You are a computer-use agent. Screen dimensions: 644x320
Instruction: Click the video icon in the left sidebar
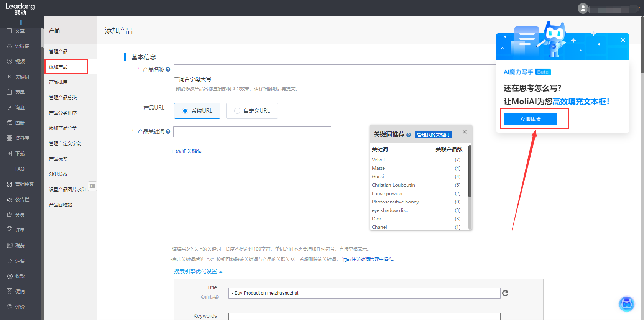[10, 61]
